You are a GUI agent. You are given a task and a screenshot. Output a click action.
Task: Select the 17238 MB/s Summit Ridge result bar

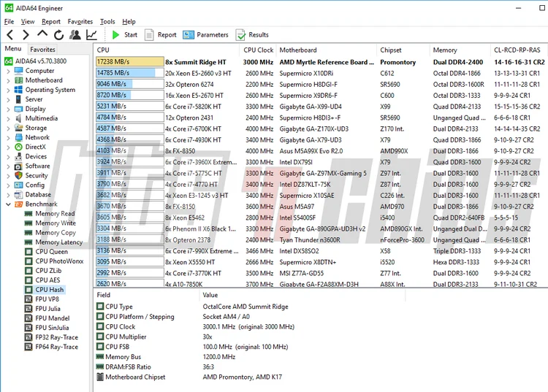(x=129, y=62)
